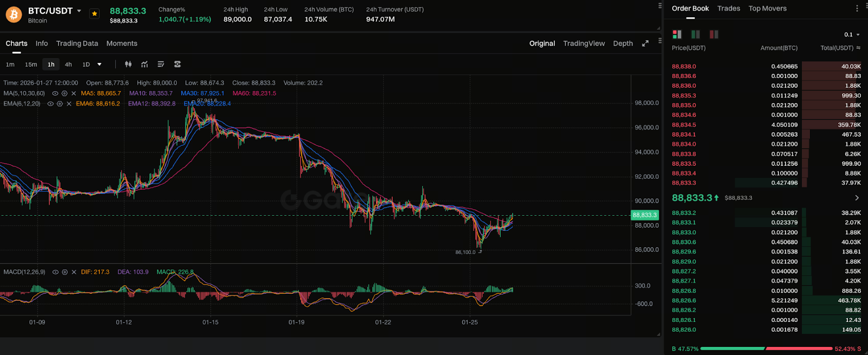Toggle MACD(12,26,9) visibility eye

coord(55,272)
